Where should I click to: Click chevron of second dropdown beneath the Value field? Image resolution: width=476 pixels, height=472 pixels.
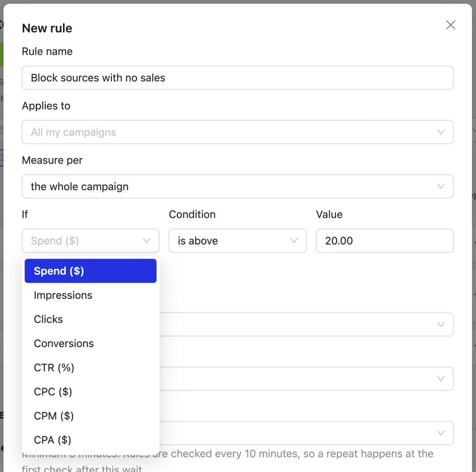tap(441, 378)
